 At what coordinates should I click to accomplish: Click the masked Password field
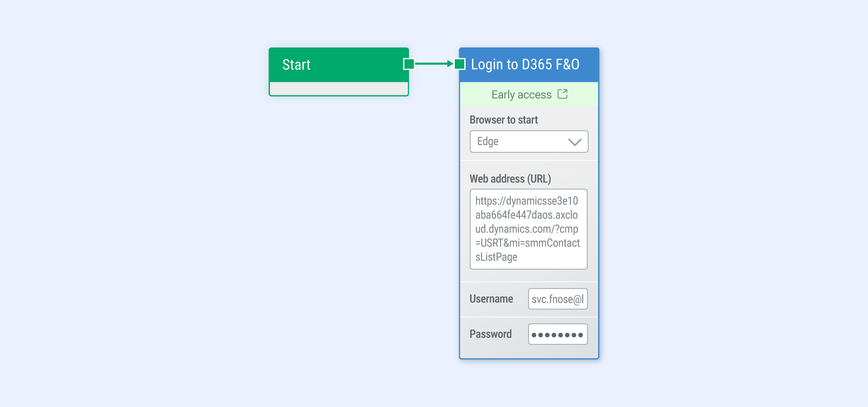pyautogui.click(x=557, y=334)
